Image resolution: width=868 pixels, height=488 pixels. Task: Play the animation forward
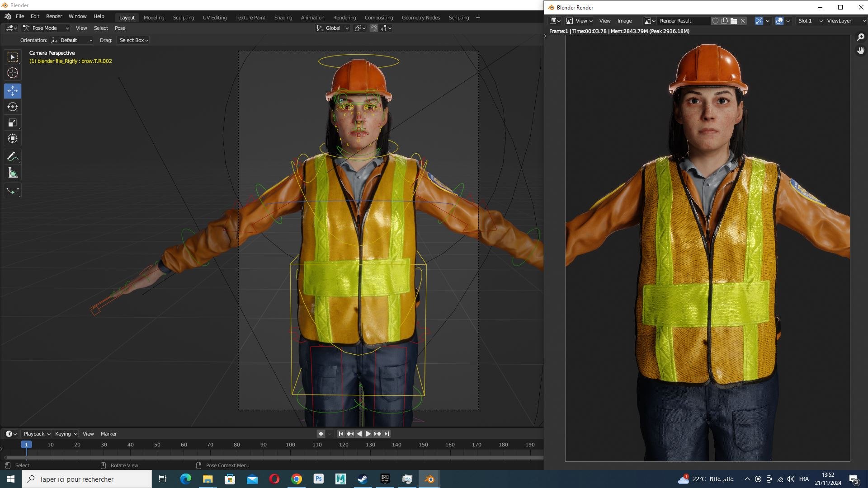368,434
